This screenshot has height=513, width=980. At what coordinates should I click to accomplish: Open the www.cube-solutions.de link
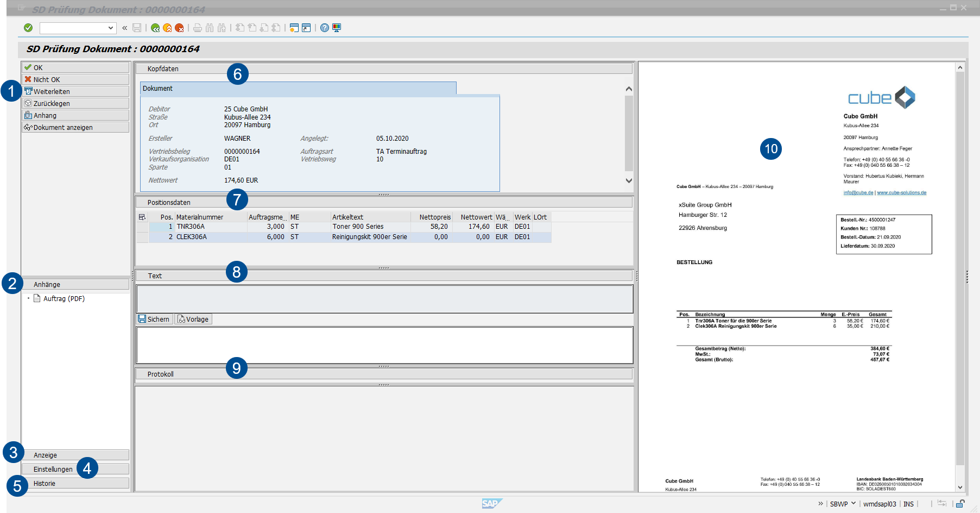pyautogui.click(x=902, y=192)
